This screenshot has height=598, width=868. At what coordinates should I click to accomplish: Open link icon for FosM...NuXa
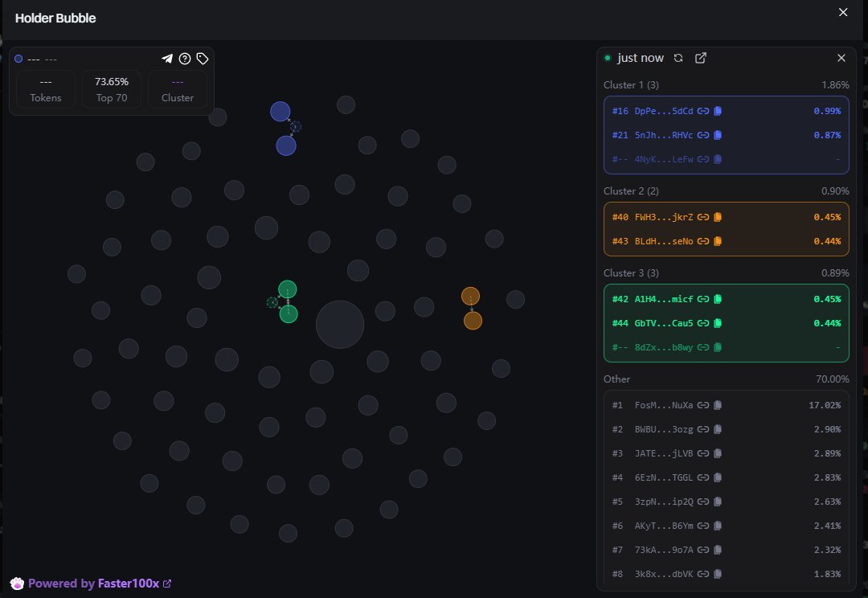click(703, 405)
